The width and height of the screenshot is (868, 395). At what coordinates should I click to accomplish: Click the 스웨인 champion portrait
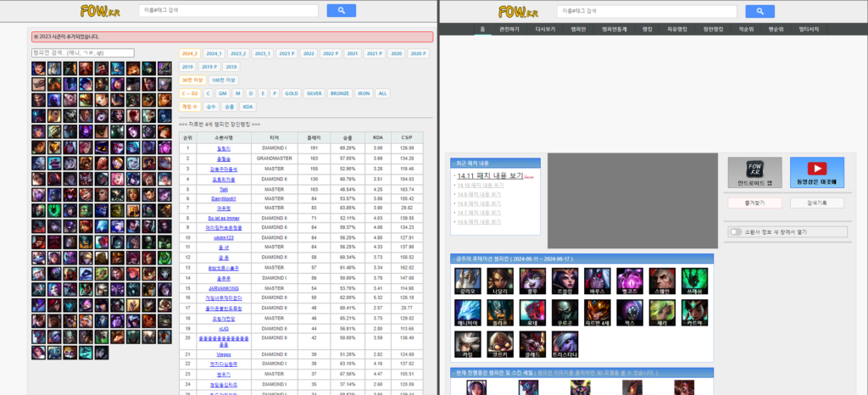pyautogui.click(x=662, y=281)
